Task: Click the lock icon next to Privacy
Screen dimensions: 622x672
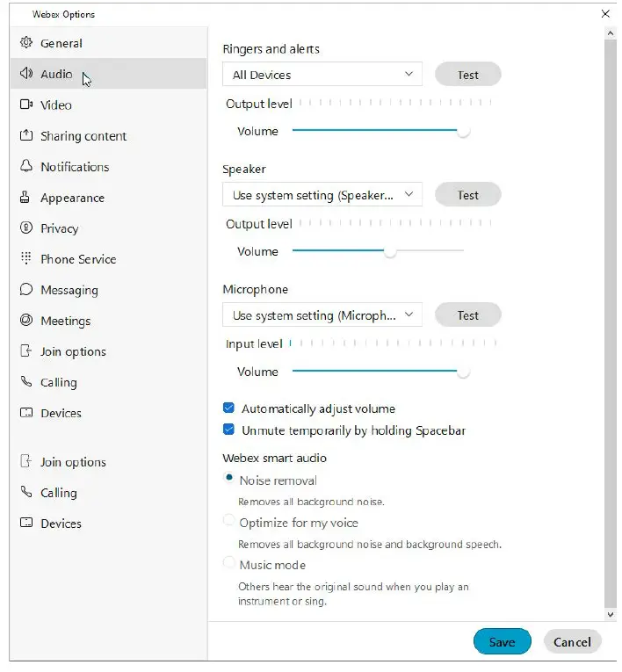Action: point(26,228)
